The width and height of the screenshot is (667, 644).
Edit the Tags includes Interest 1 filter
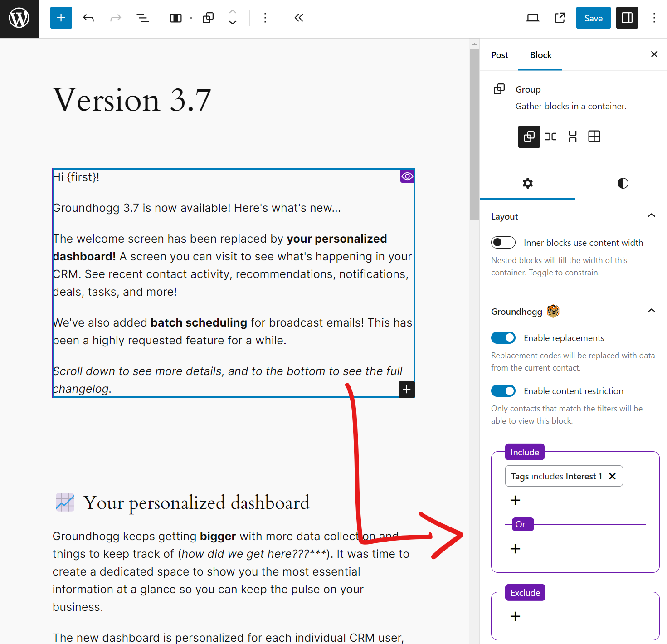(x=556, y=476)
